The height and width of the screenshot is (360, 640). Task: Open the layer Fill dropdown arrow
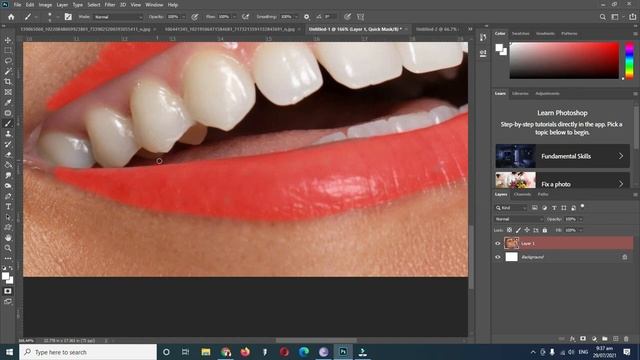click(x=581, y=230)
